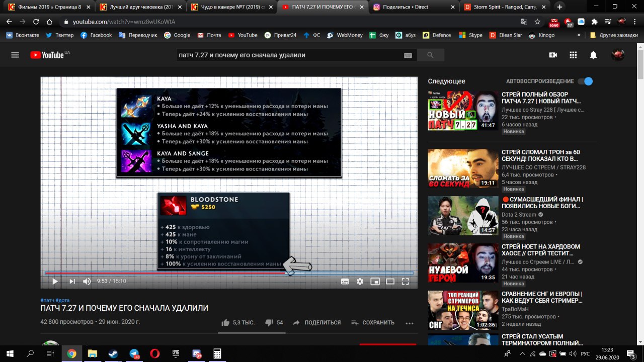Image resolution: width=644 pixels, height=362 pixels.
Task: Open СТРЕЙ СЛОМАЛ ТРОН video title
Action: tap(540, 155)
